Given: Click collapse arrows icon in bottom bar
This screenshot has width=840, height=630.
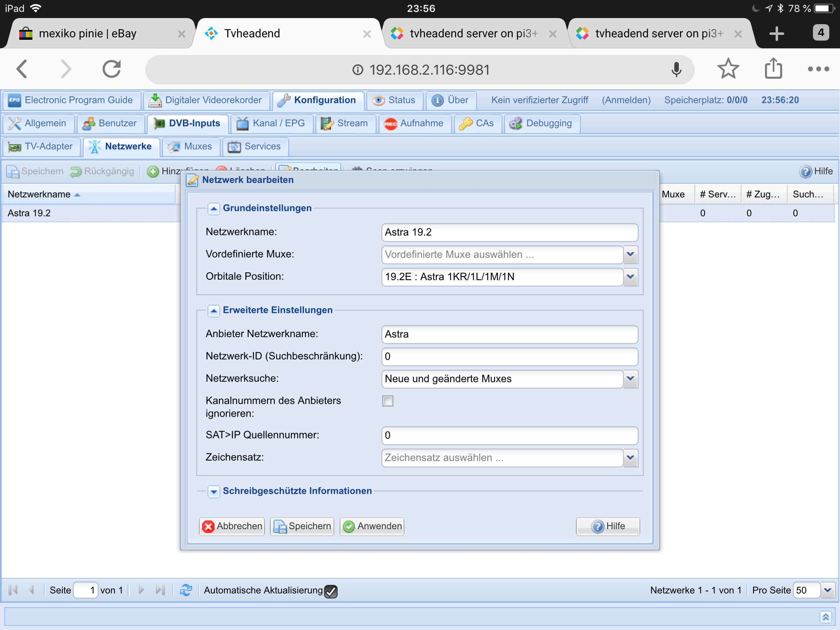Looking at the screenshot, I should click(x=825, y=616).
